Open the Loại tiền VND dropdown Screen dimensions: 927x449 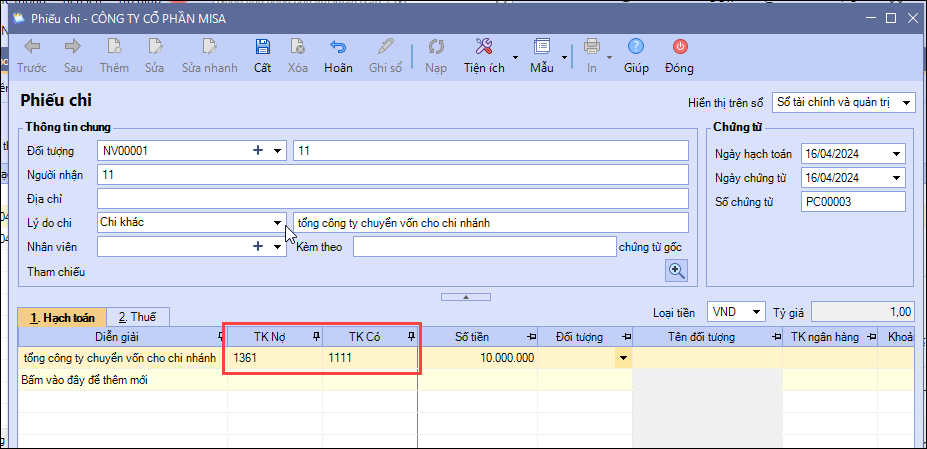[756, 311]
